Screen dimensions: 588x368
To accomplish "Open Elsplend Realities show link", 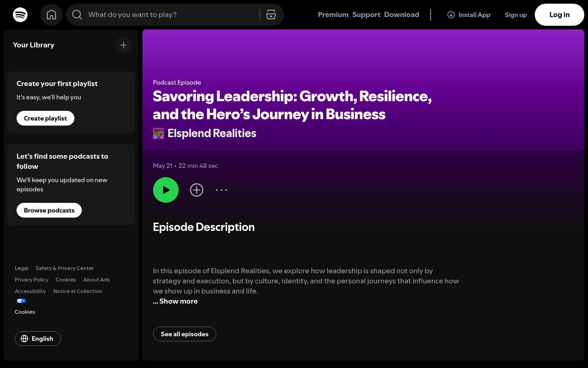I will (212, 133).
